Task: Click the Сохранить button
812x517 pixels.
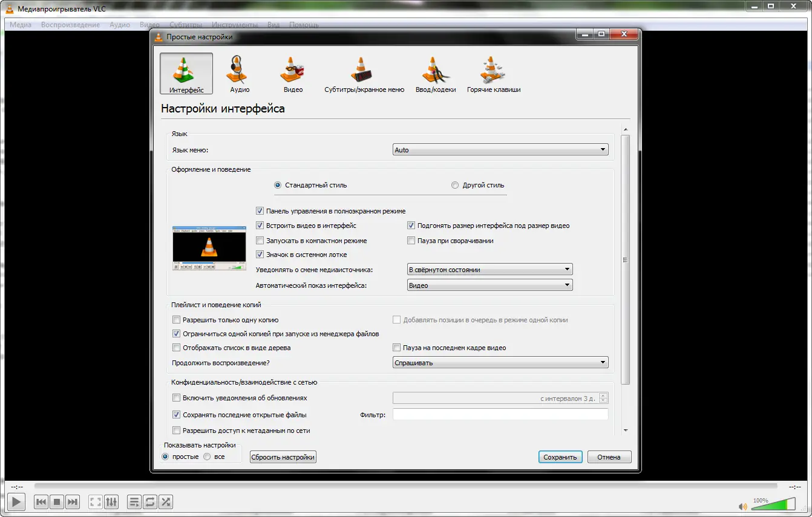Action: [560, 457]
